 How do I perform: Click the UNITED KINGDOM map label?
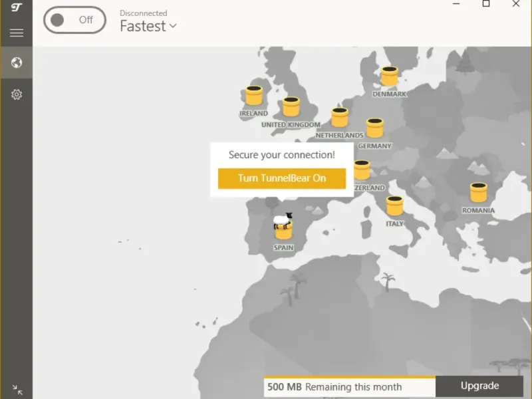pyautogui.click(x=291, y=124)
